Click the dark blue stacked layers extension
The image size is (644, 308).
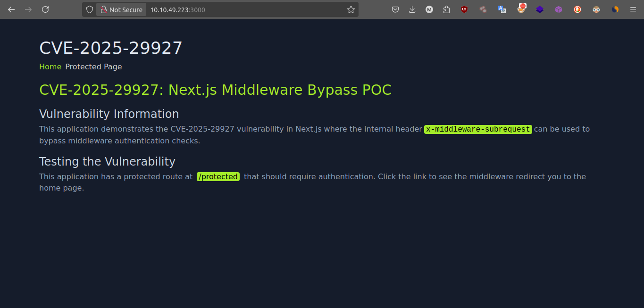[x=540, y=9]
